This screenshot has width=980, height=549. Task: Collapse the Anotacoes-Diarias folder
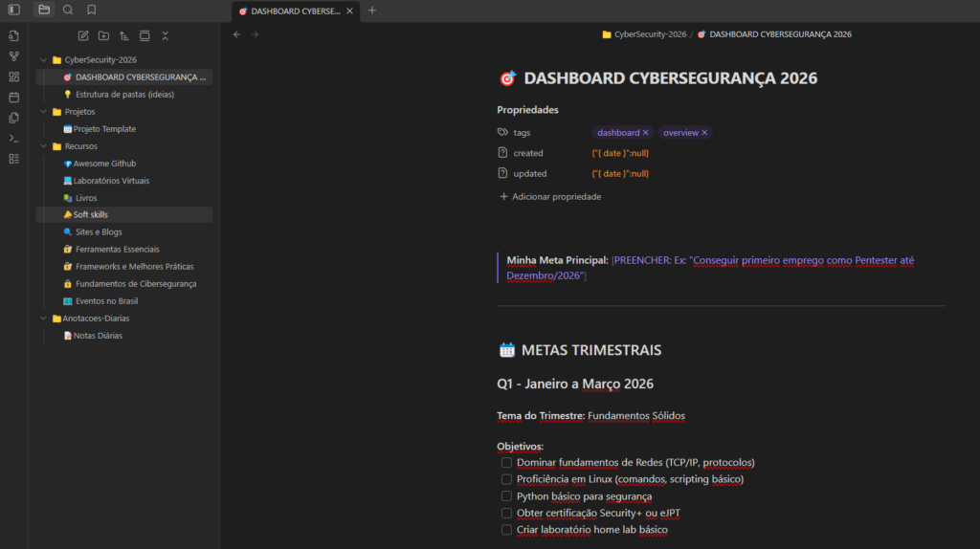[43, 318]
